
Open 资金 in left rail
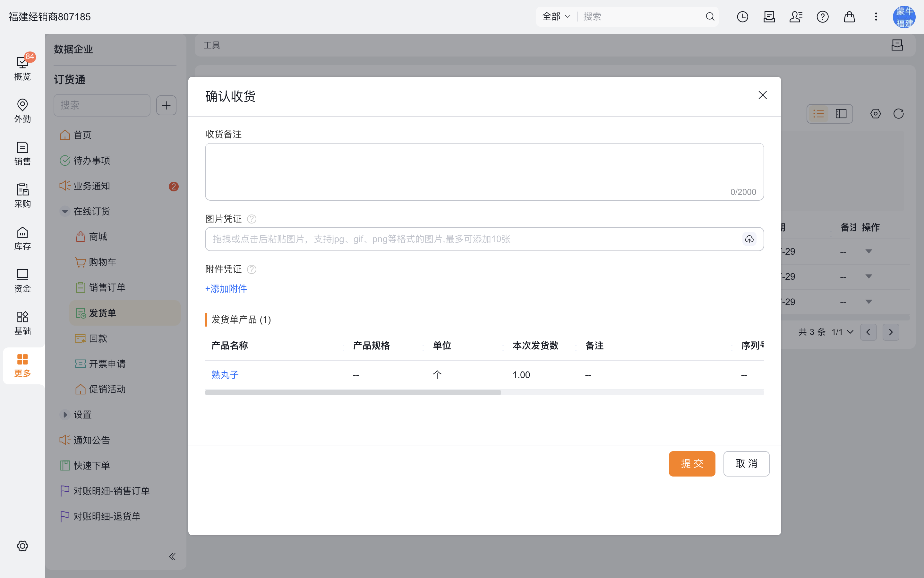(22, 281)
